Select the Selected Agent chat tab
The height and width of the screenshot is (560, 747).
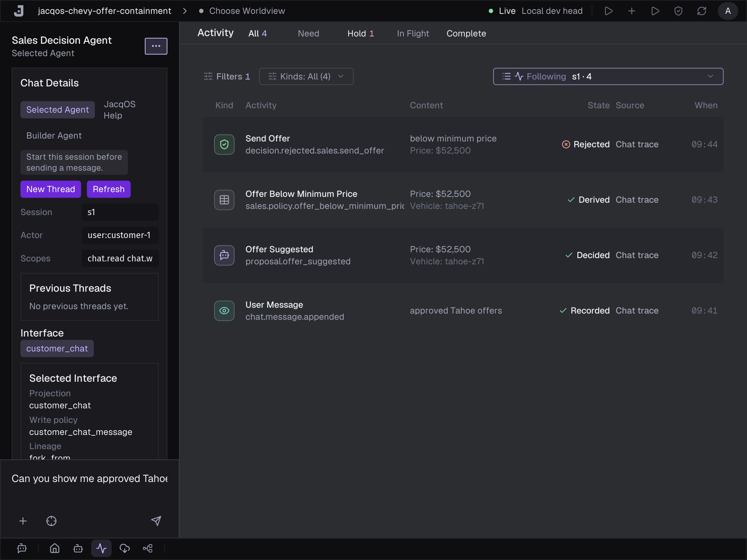[x=58, y=110]
